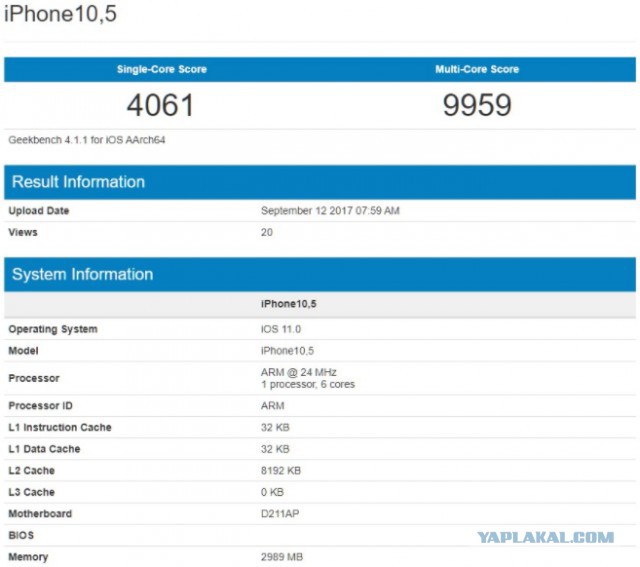
Task: Select the views count 20
Action: (x=267, y=232)
